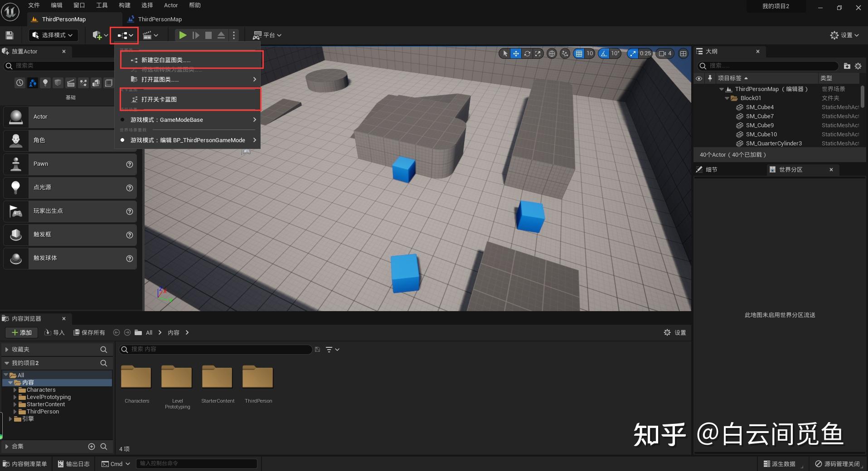Collapse the Block01 folder in the Outliner
The width and height of the screenshot is (868, 471).
pyautogui.click(x=727, y=98)
